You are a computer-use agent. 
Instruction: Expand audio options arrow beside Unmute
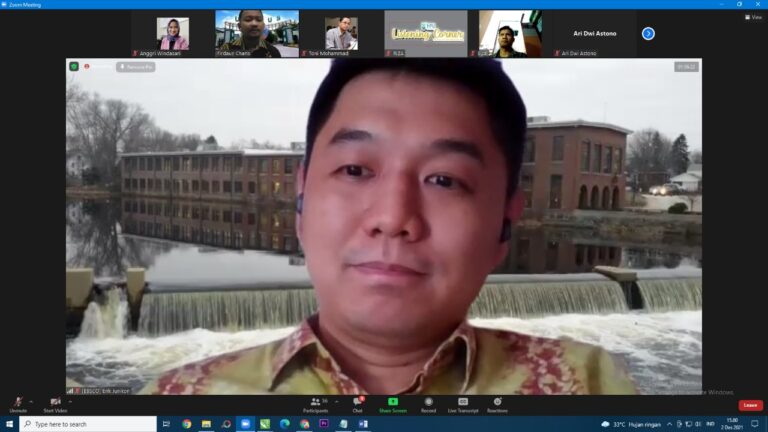[x=32, y=401]
